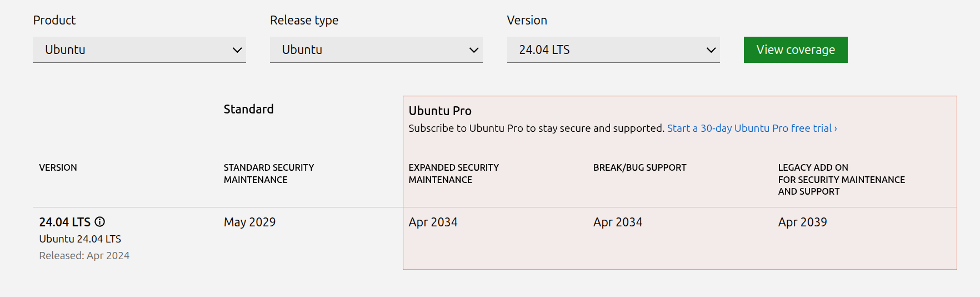Click the Break/Bug Support column header

639,167
